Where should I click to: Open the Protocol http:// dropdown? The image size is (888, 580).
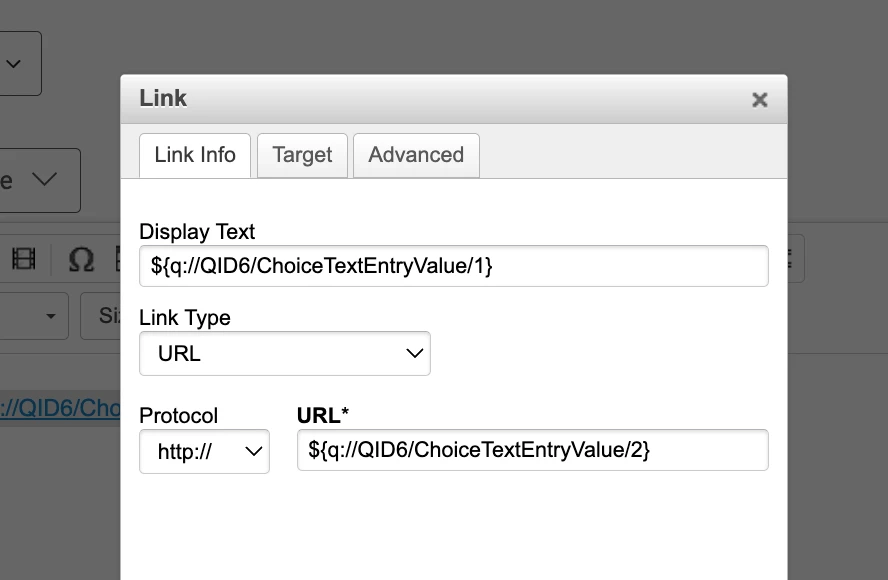pos(204,451)
